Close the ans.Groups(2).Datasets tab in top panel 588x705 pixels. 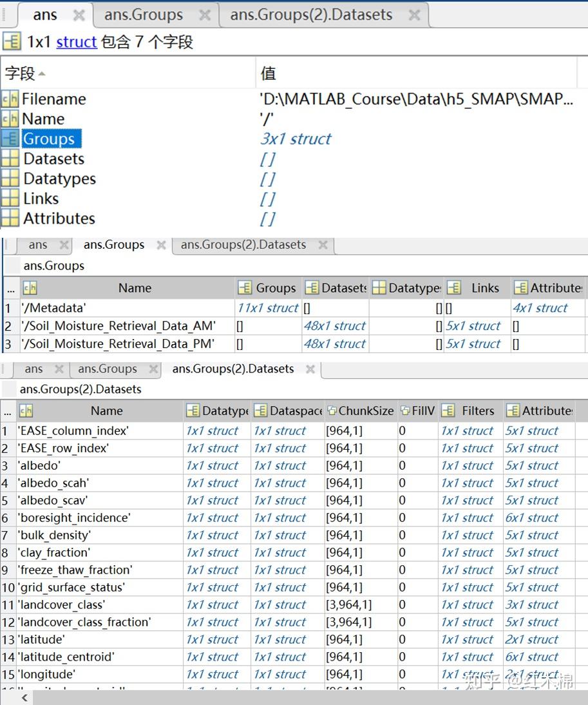[414, 15]
